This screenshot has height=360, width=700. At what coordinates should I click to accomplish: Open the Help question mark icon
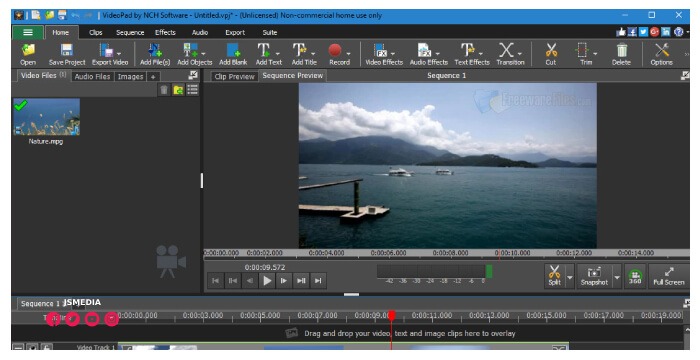click(x=679, y=32)
